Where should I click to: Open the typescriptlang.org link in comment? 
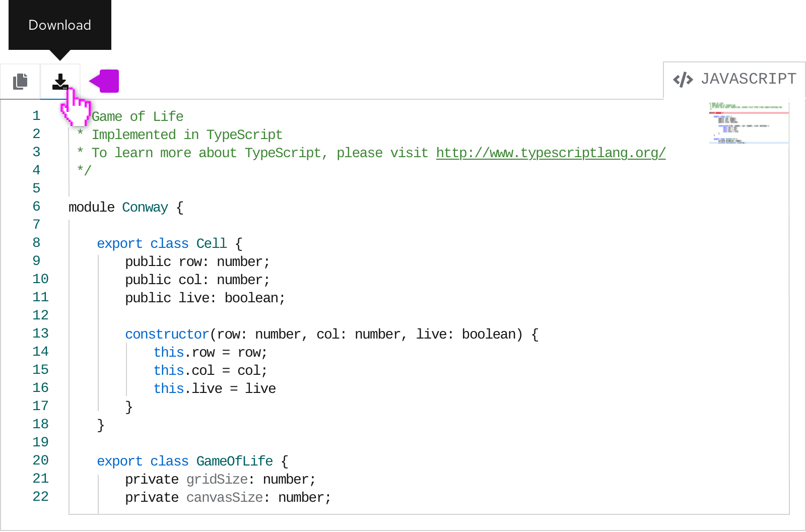550,153
